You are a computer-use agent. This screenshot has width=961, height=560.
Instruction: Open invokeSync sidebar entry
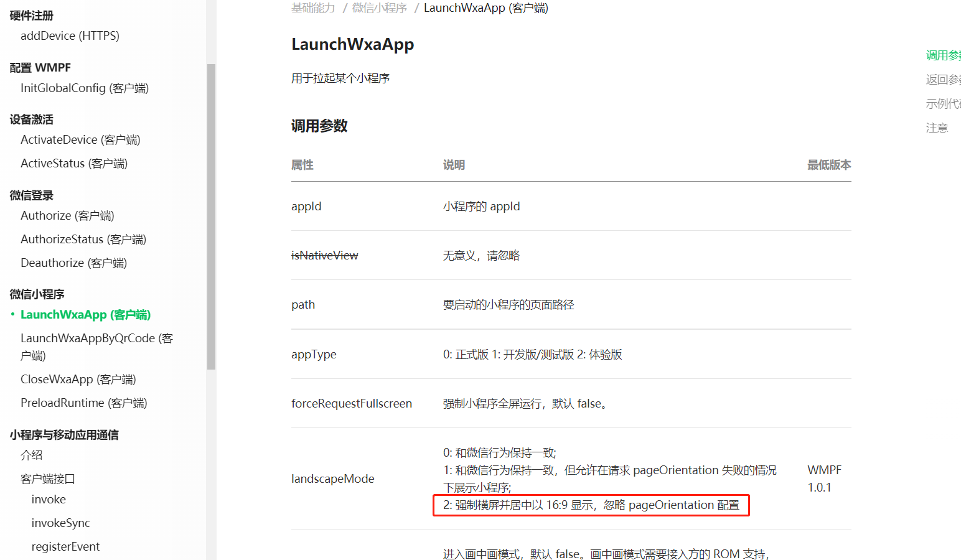(60, 523)
